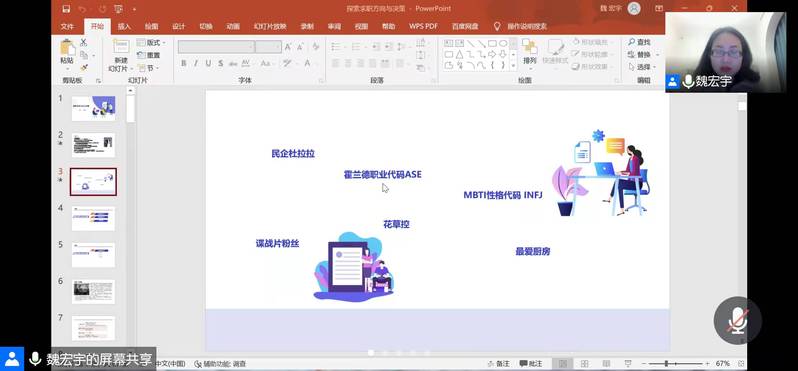798x371 pixels.
Task: Click the Save icon in quick access toolbar
Action: [66, 9]
